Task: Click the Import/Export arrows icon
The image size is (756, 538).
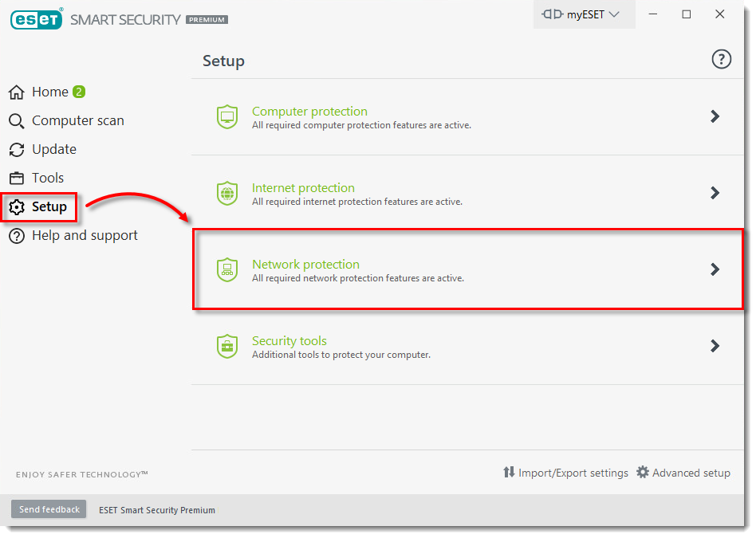Action: point(509,473)
